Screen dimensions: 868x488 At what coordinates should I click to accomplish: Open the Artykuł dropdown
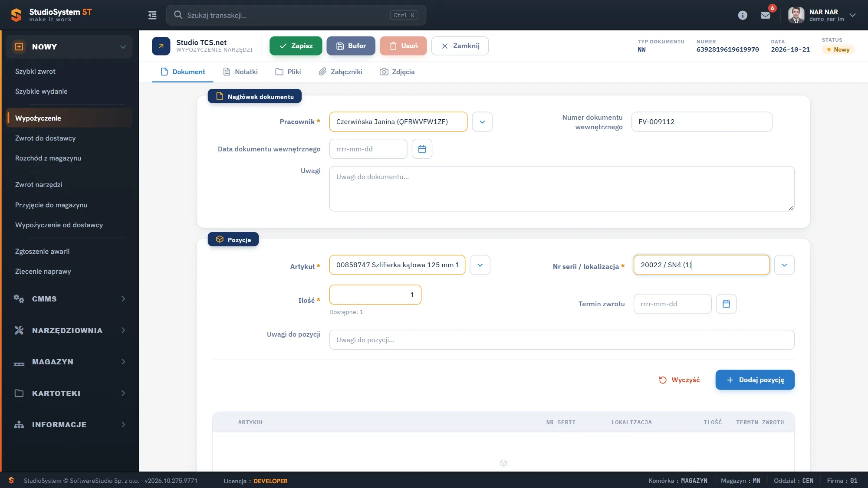point(480,265)
